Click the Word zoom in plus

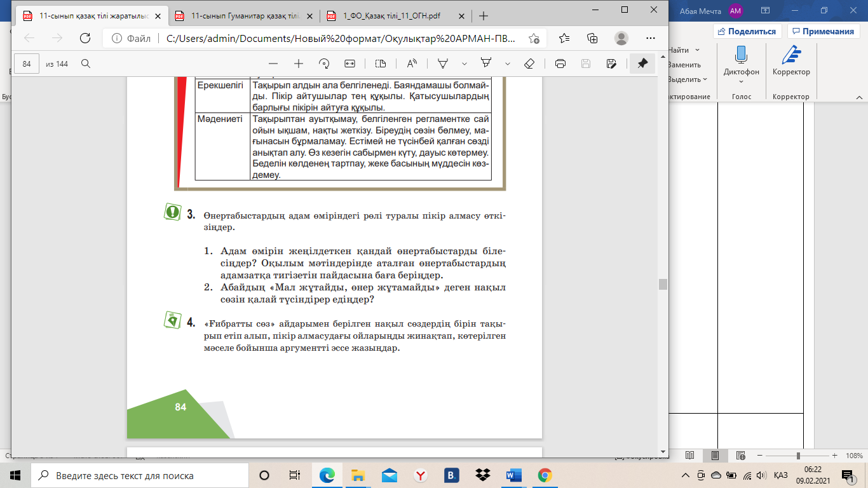pyautogui.click(x=835, y=456)
